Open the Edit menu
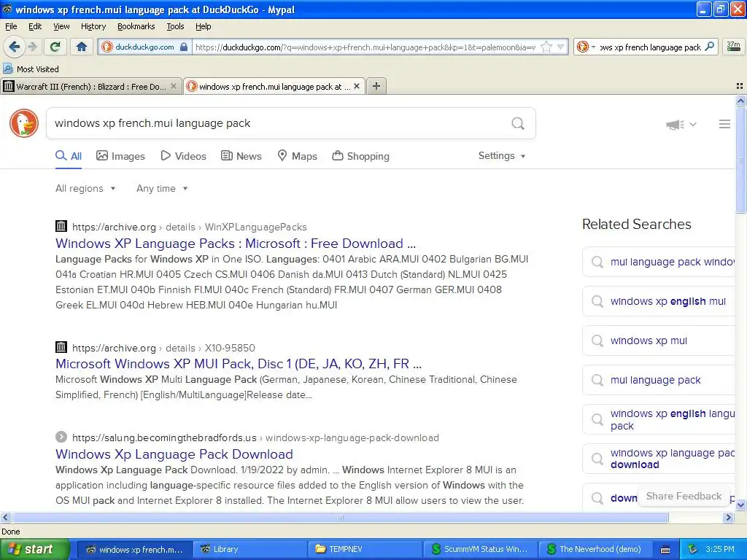The height and width of the screenshot is (560, 747). coord(35,26)
